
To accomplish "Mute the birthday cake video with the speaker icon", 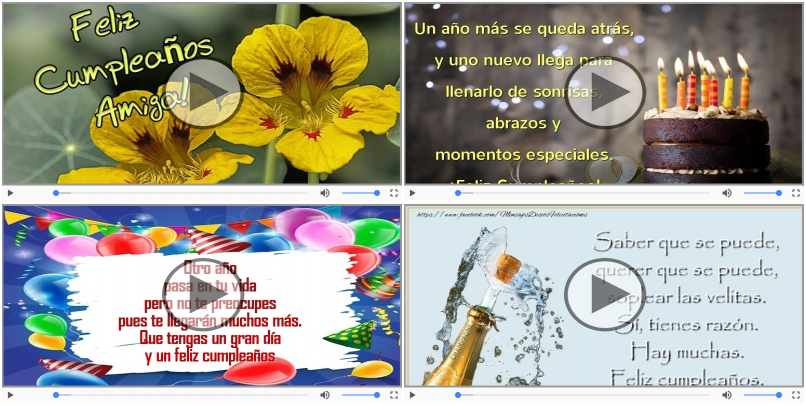I will [x=727, y=193].
